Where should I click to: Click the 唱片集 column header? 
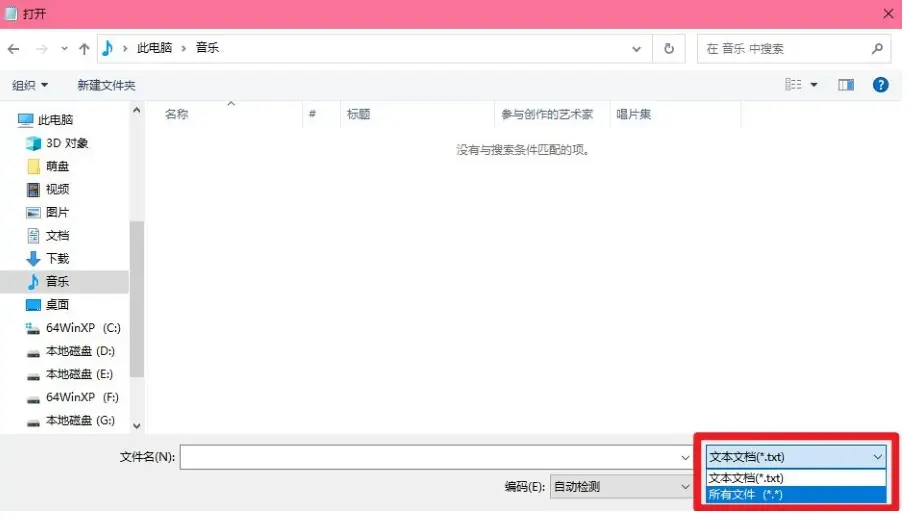click(634, 114)
